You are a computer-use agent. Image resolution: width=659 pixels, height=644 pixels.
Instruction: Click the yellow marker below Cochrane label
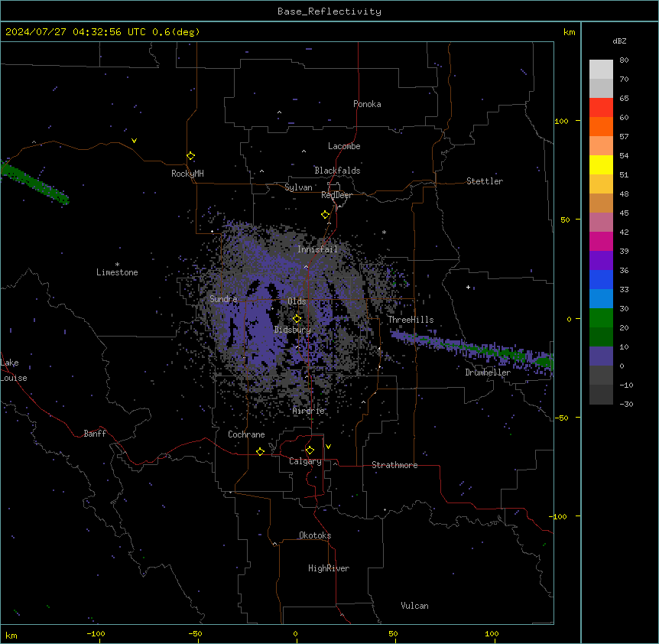260,452
